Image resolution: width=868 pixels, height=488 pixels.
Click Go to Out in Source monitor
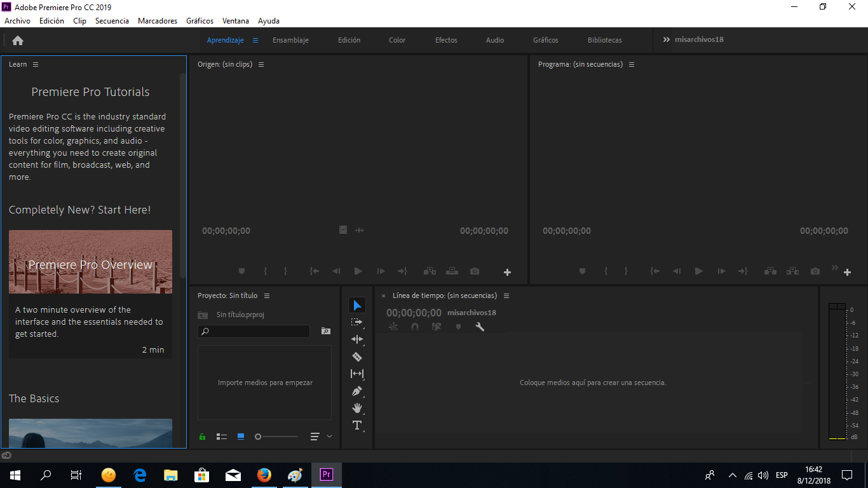pos(402,271)
